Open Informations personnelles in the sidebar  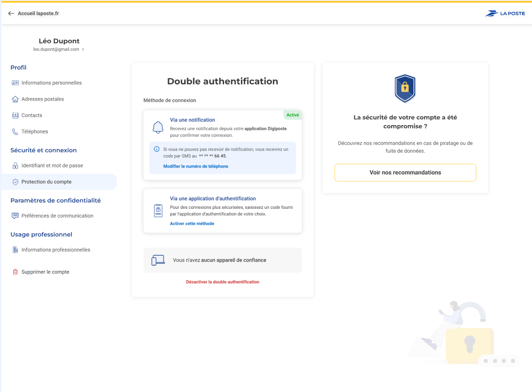coord(51,83)
